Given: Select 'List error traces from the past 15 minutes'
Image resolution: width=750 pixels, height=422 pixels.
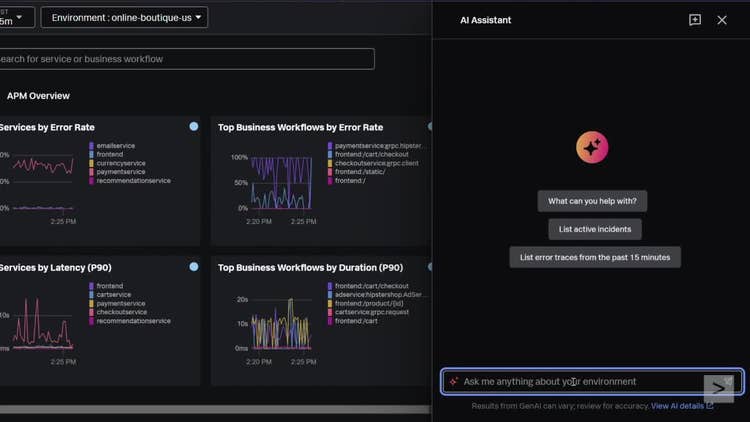Looking at the screenshot, I should coord(595,257).
